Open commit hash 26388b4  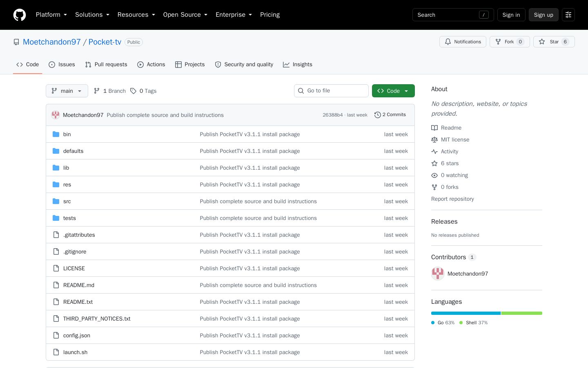[333, 115]
